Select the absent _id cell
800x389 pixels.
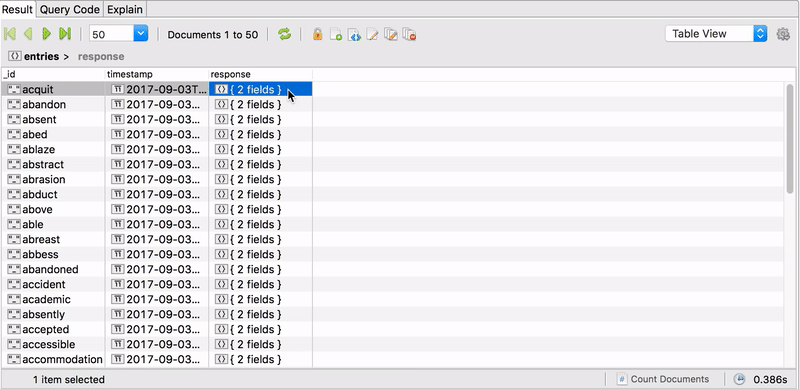53,119
